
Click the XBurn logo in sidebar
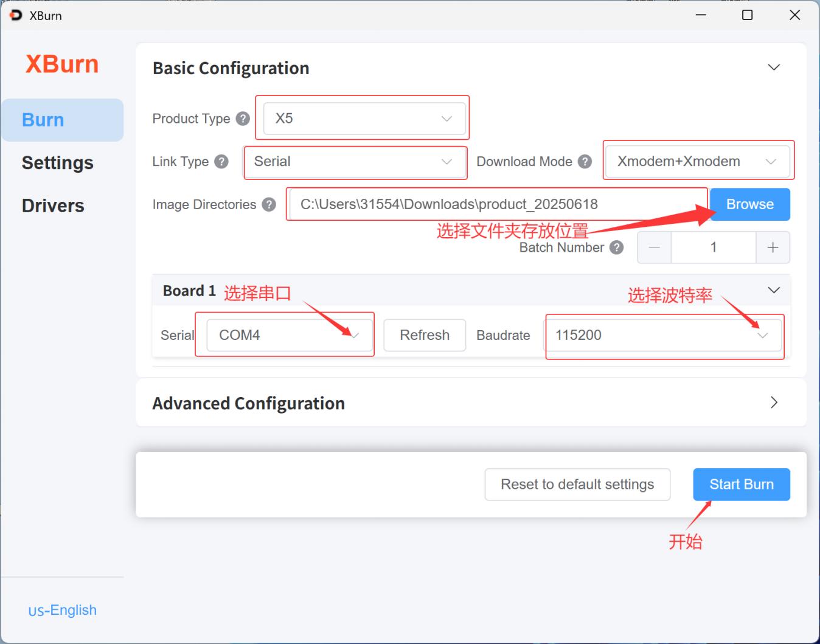(62, 64)
